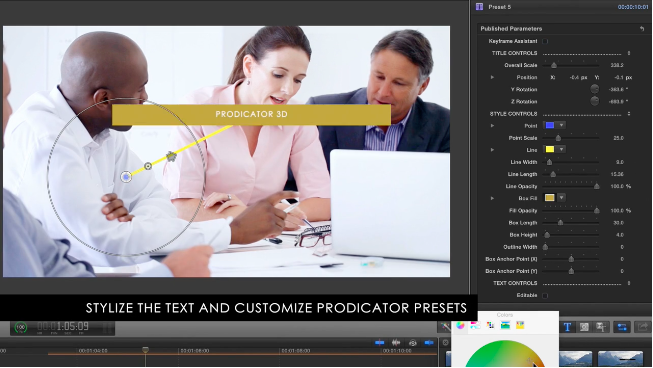
Task: Click the Point Scale slider handle
Action: point(558,138)
